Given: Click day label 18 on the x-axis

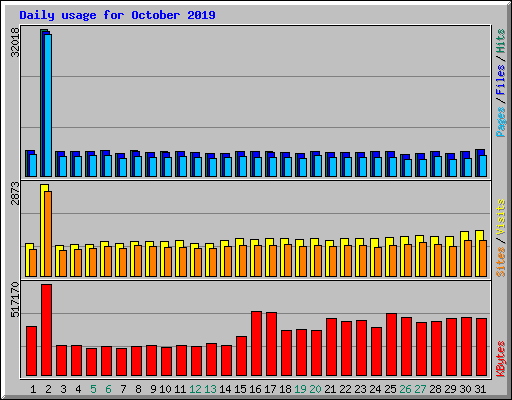Looking at the screenshot, I should pyautogui.click(x=285, y=389).
